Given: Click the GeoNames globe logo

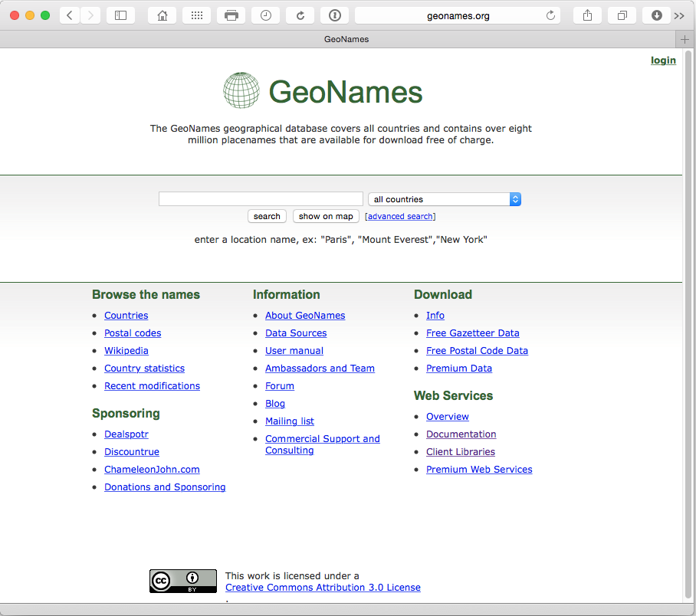Looking at the screenshot, I should (x=241, y=90).
